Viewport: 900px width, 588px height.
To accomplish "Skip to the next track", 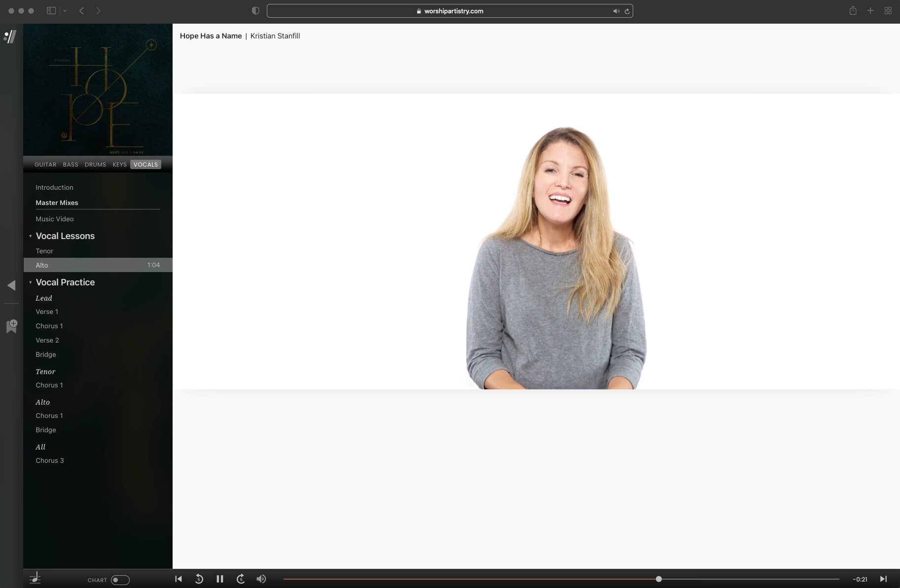I will point(883,579).
